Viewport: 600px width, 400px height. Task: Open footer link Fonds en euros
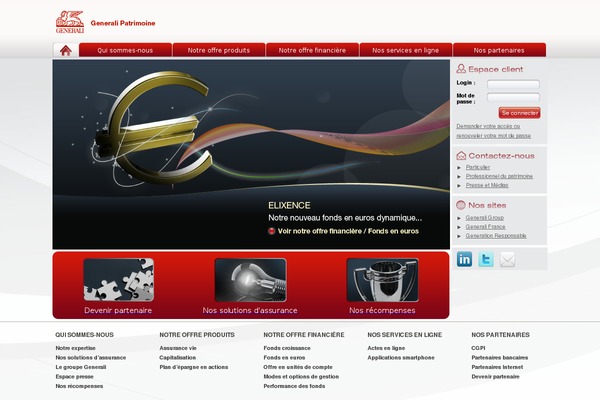click(284, 358)
